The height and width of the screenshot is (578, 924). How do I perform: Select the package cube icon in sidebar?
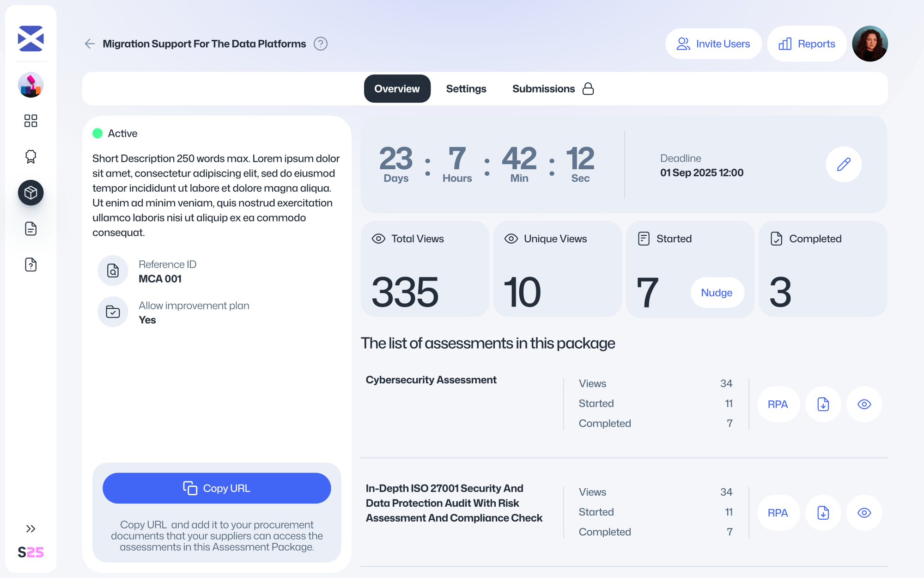(30, 192)
